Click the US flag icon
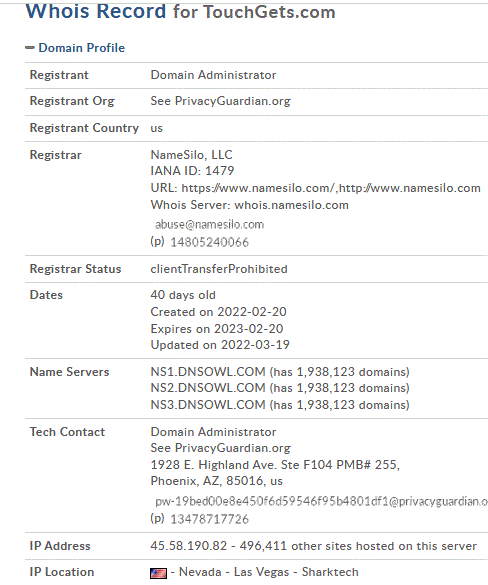The height and width of the screenshot is (585, 488). [x=159, y=573]
